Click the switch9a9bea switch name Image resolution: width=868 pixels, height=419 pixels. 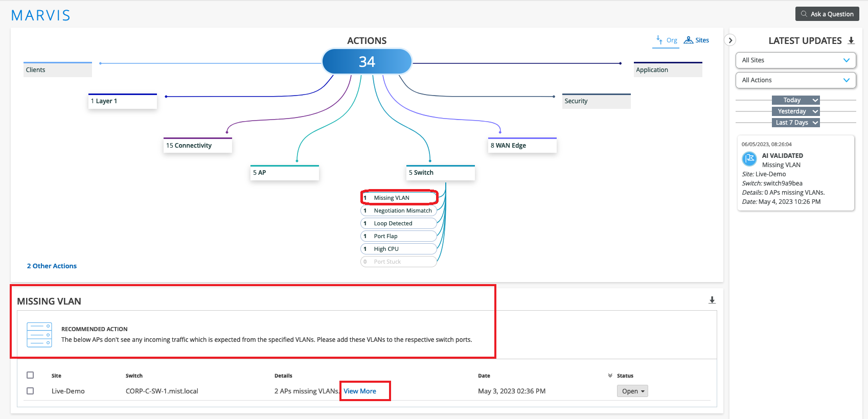click(783, 183)
